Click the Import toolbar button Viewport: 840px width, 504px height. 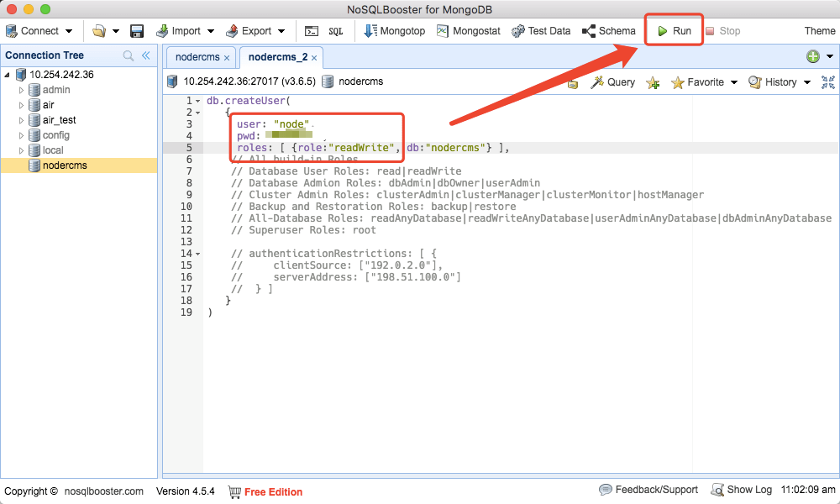(178, 31)
